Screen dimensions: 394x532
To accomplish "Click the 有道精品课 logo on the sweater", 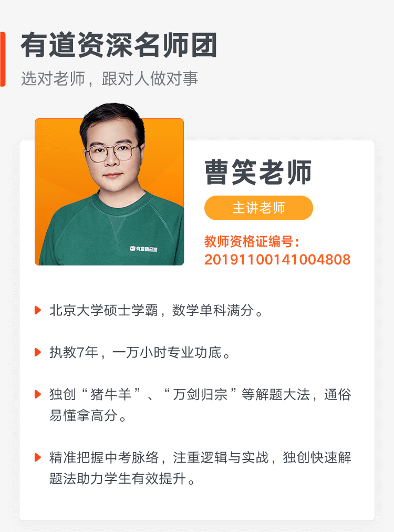I will pyautogui.click(x=144, y=249).
